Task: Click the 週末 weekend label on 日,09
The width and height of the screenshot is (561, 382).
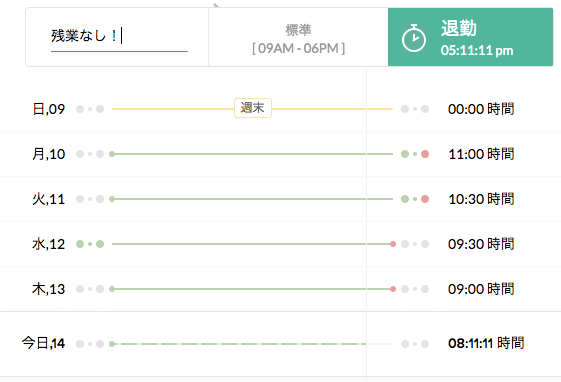Action: tap(253, 108)
